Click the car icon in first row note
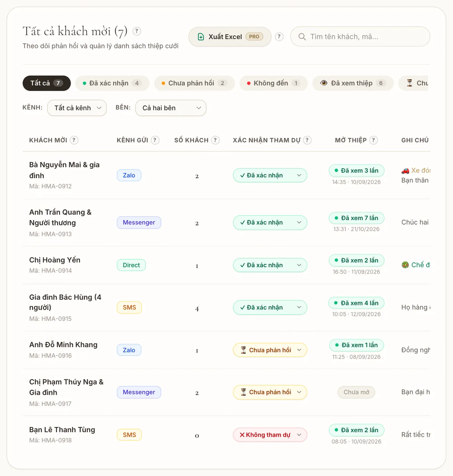 point(405,171)
